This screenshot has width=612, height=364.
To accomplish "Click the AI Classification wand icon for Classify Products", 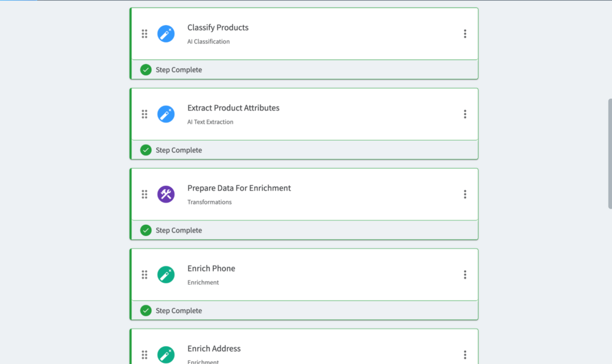I will (x=166, y=33).
